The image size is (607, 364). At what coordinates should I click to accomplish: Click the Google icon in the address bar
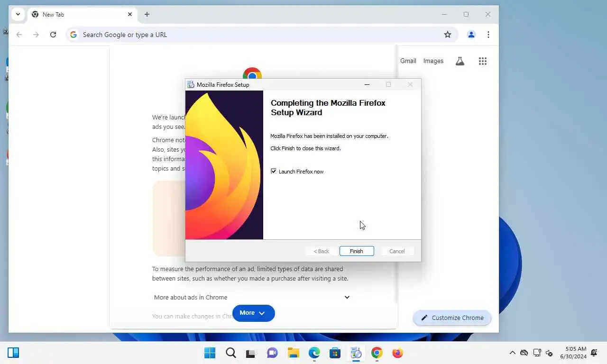coord(74,35)
